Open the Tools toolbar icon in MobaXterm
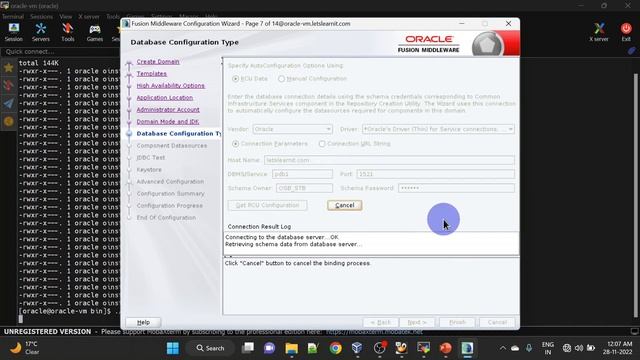 [68, 32]
